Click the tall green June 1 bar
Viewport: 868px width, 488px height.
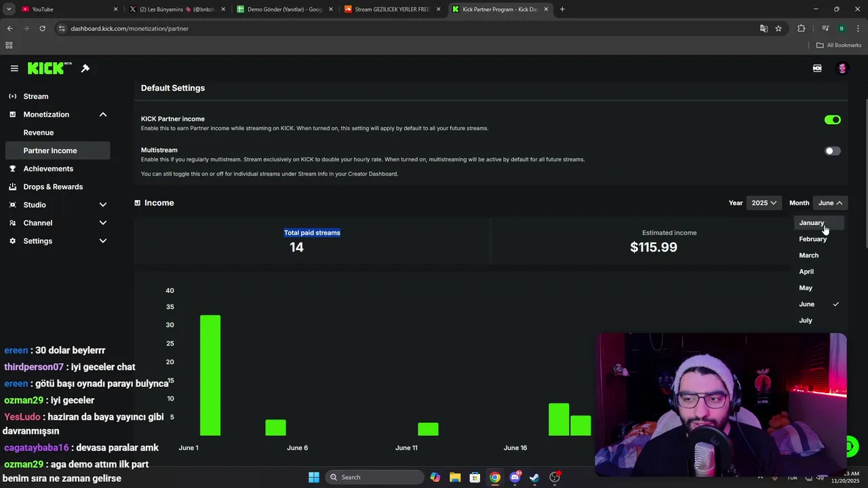click(210, 375)
